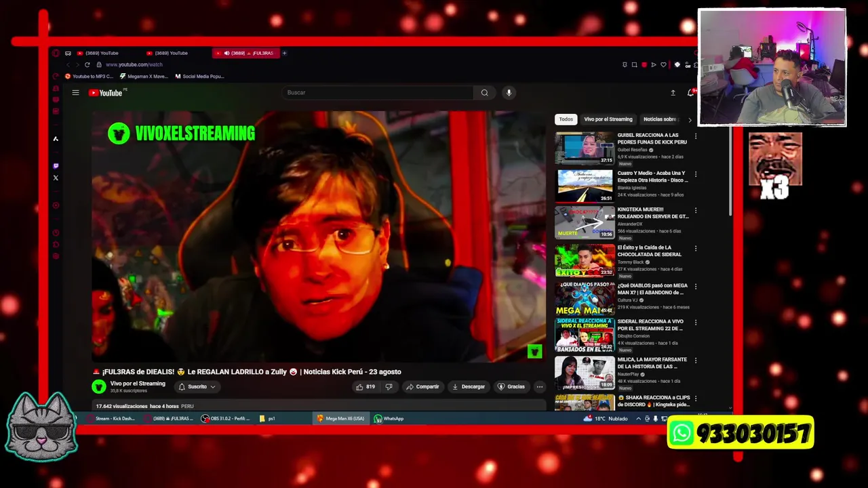The image size is (868, 488).
Task: Open options for SIDERAL REACCIONA video
Action: 695,323
